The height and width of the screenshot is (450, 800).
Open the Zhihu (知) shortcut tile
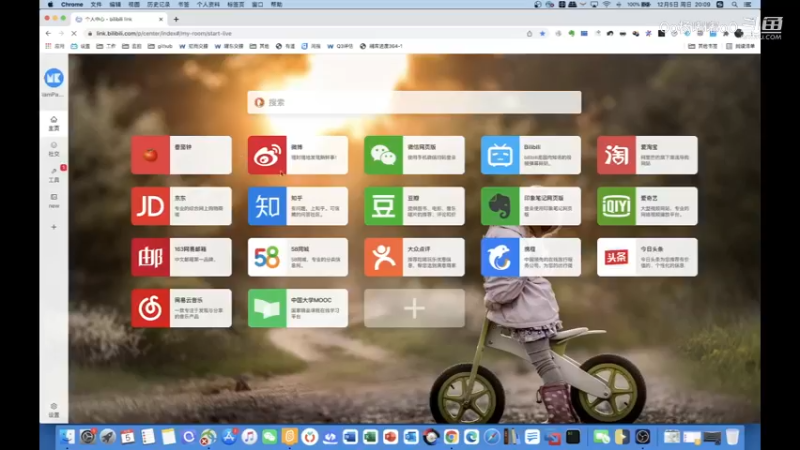coord(297,206)
